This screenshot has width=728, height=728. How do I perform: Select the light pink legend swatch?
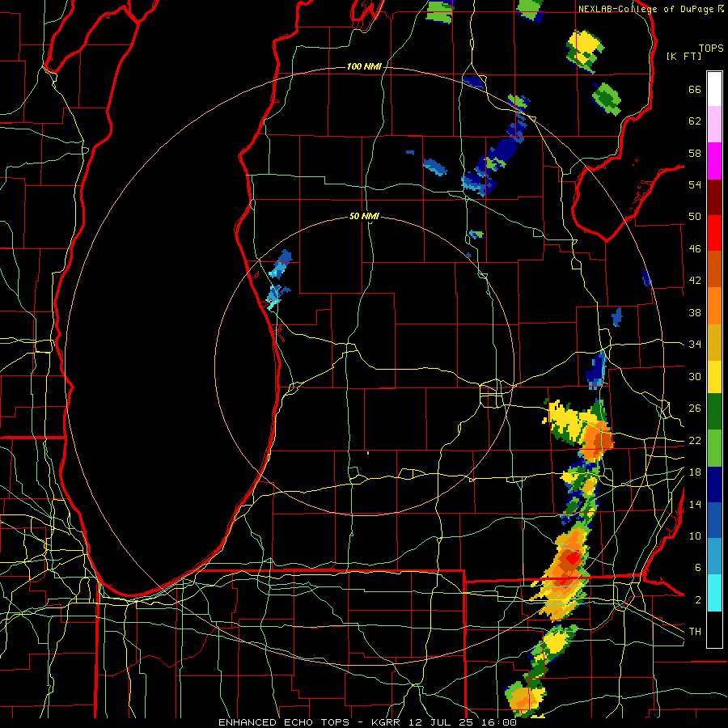[x=714, y=125]
